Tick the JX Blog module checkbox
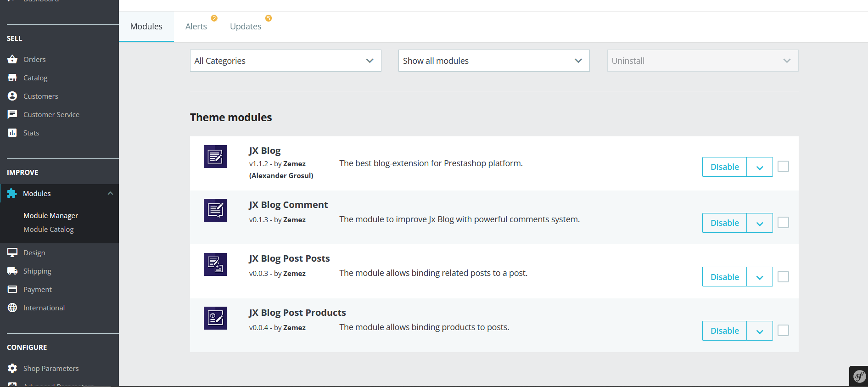 point(783,166)
